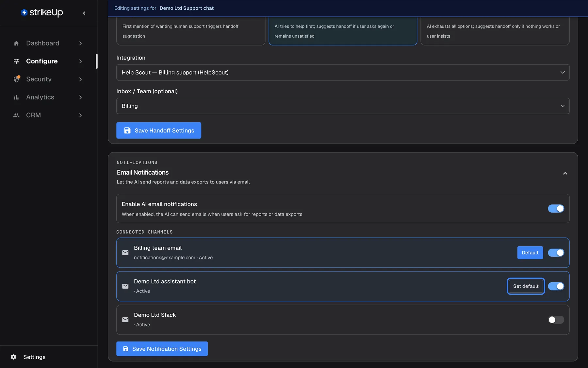Screen dimensions: 588x368
Task: Click the Security shield icon
Action: pyautogui.click(x=17, y=79)
